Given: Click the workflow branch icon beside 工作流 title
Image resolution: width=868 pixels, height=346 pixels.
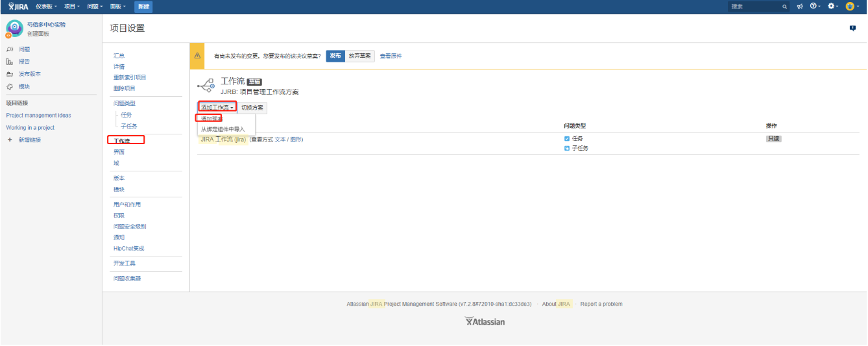Looking at the screenshot, I should click(206, 85).
